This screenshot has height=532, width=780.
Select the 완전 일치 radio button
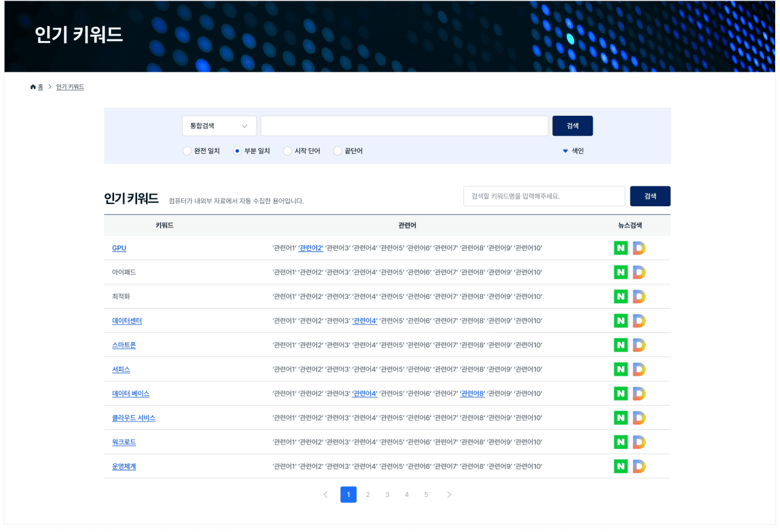tap(187, 151)
